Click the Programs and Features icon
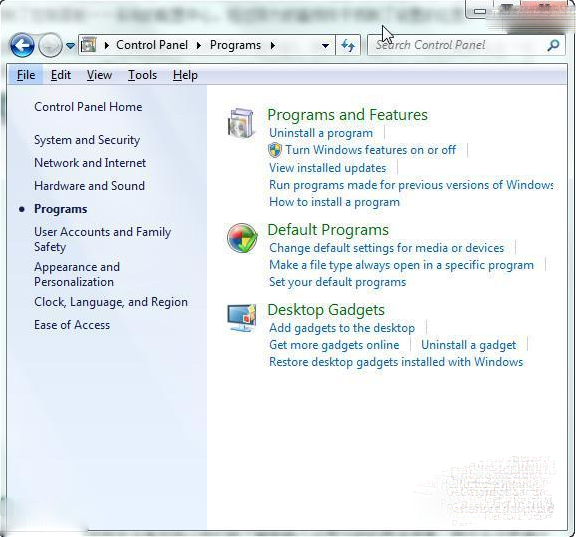 (x=241, y=123)
